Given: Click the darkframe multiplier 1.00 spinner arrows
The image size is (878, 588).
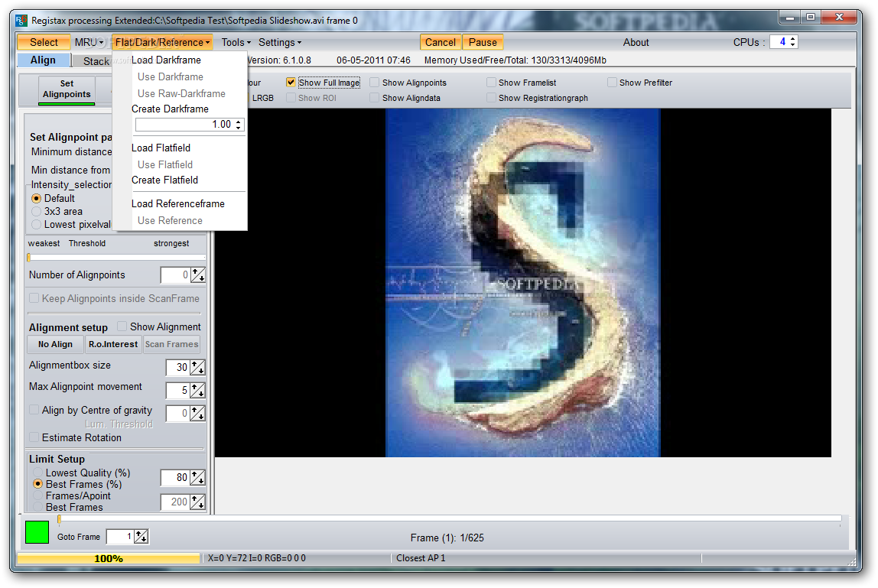Looking at the screenshot, I should [239, 125].
